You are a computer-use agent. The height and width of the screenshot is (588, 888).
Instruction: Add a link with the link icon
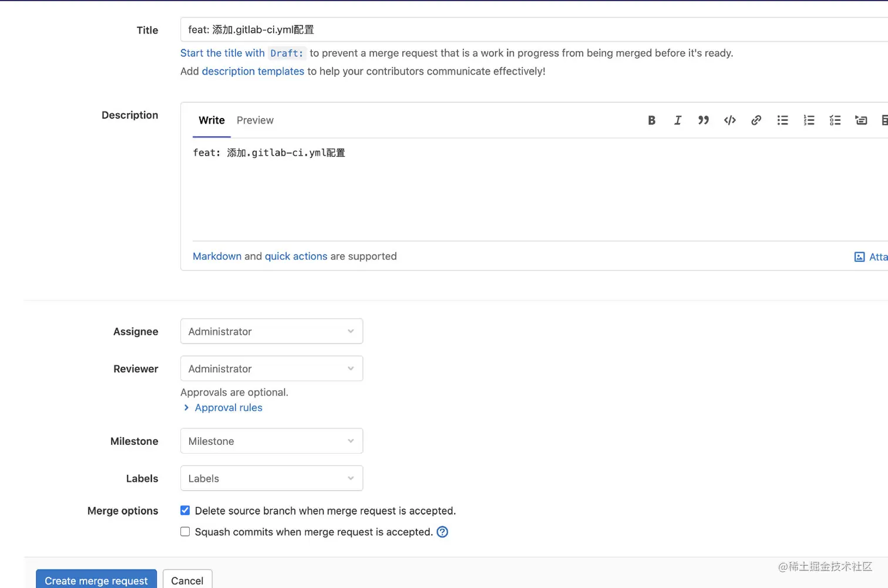756,120
